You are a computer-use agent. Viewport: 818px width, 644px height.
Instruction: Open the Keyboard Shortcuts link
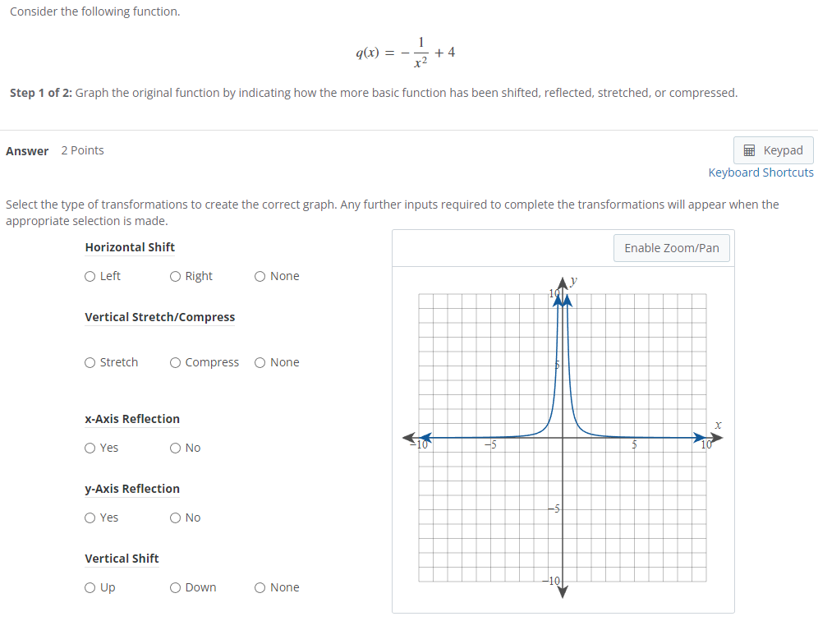click(x=761, y=172)
